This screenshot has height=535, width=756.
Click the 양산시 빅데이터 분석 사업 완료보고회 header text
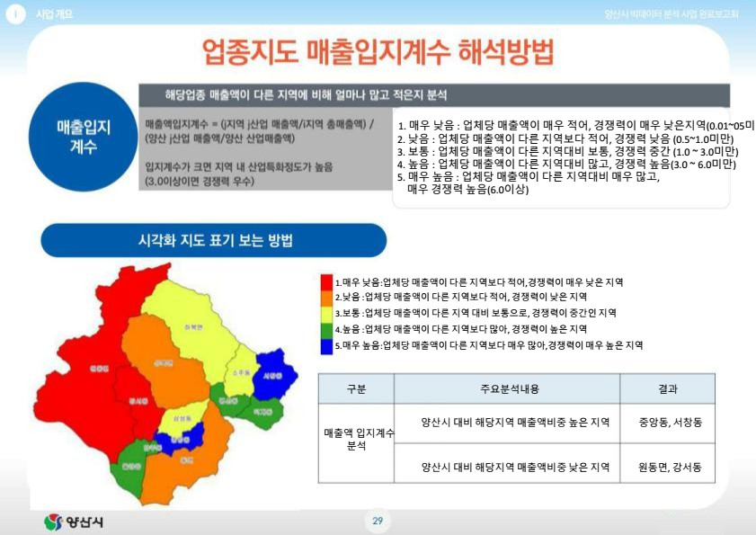coord(672,14)
